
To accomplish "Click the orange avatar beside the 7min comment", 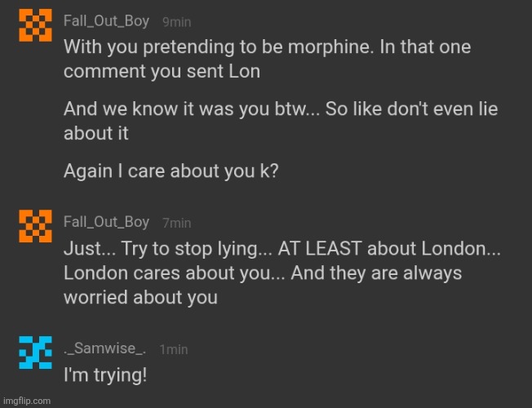I will tap(32, 227).
